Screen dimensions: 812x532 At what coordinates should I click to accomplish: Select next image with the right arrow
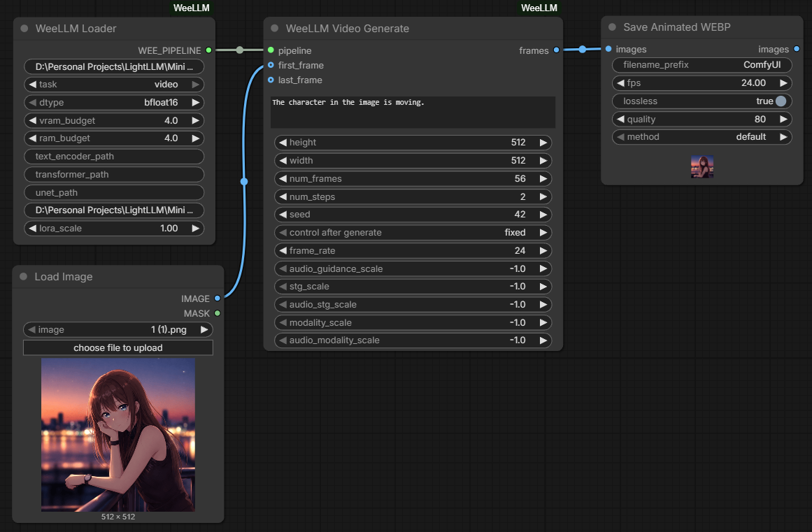click(x=204, y=330)
